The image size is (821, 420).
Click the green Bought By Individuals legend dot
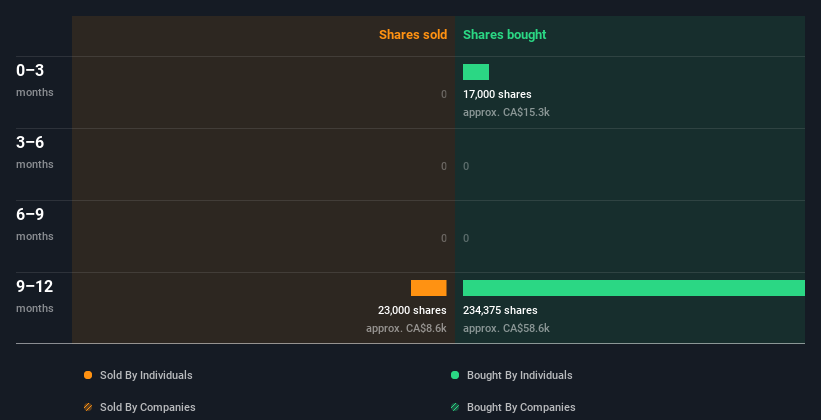(455, 375)
